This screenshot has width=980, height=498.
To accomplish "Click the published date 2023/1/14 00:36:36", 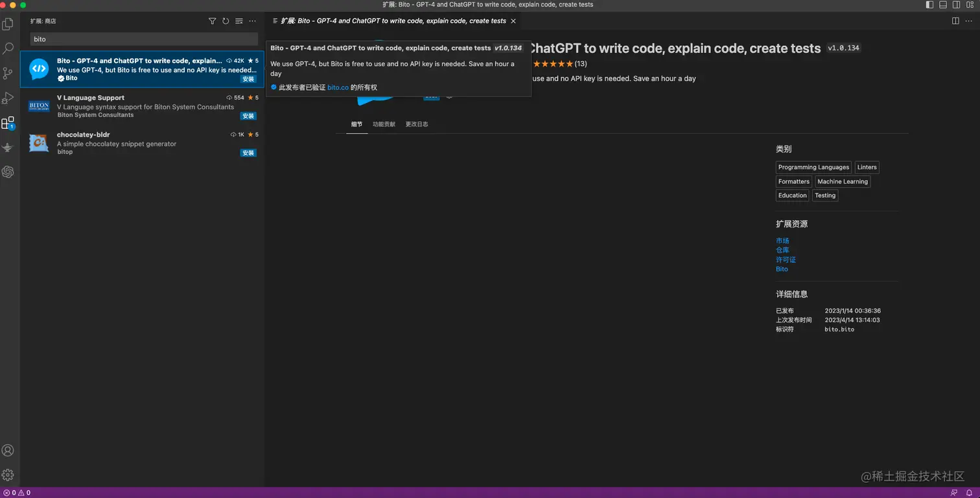I will [852, 311].
